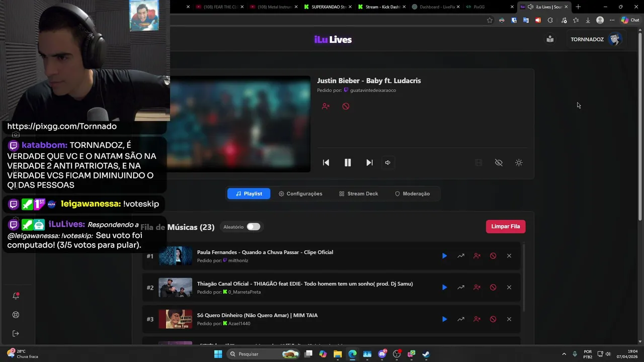The height and width of the screenshot is (362, 644).
Task: Pause the Justin Bieber song
Action: tap(348, 162)
